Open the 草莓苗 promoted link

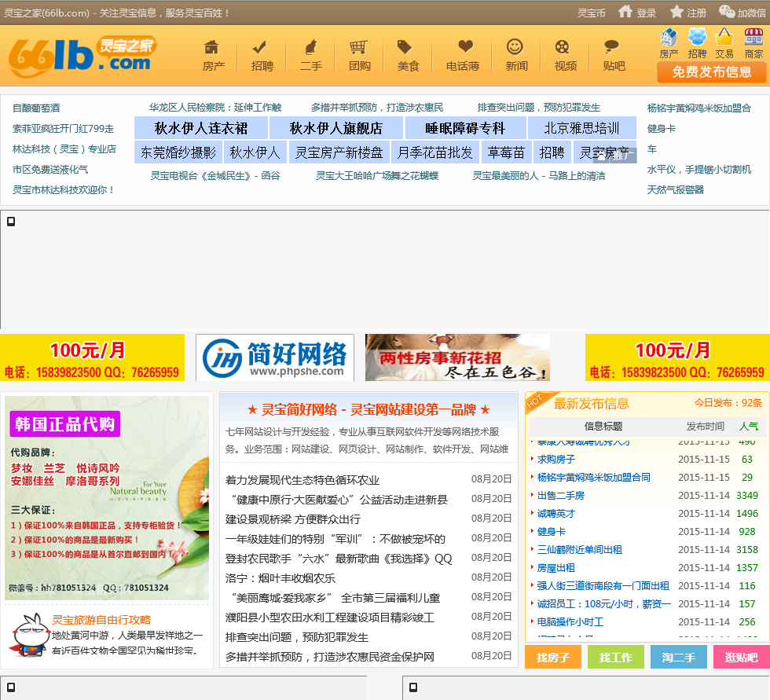click(x=506, y=152)
